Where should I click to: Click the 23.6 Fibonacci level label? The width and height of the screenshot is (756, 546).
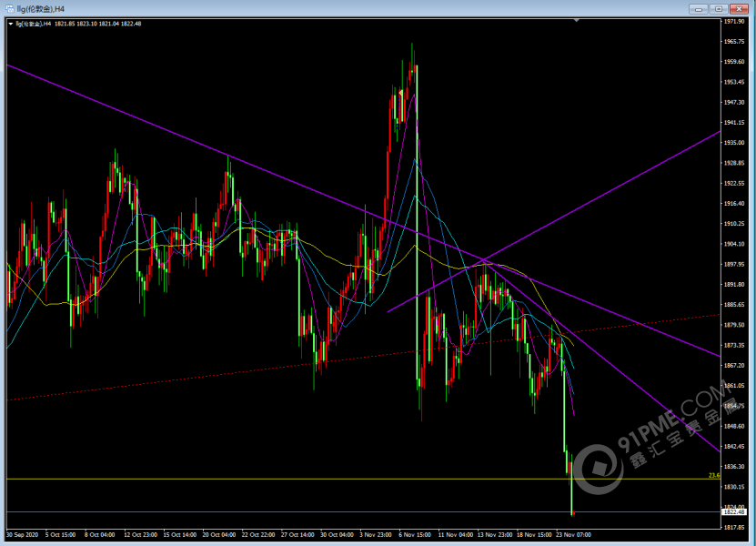click(x=713, y=475)
